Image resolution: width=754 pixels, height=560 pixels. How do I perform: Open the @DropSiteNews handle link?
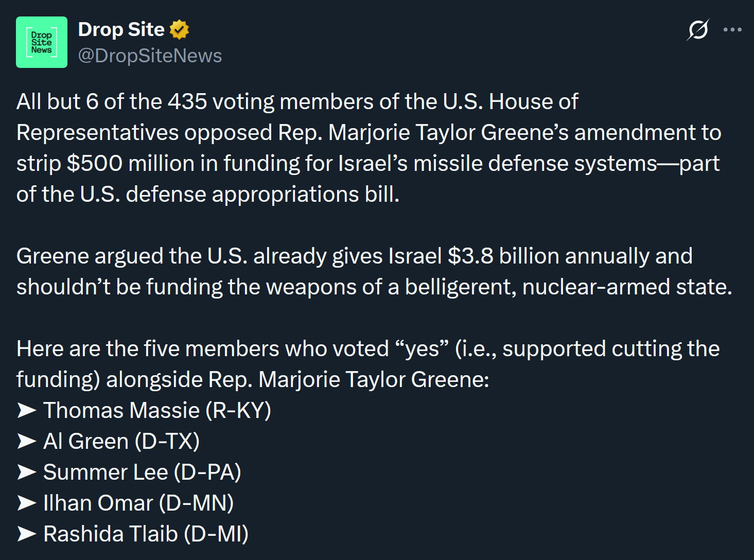tap(150, 56)
